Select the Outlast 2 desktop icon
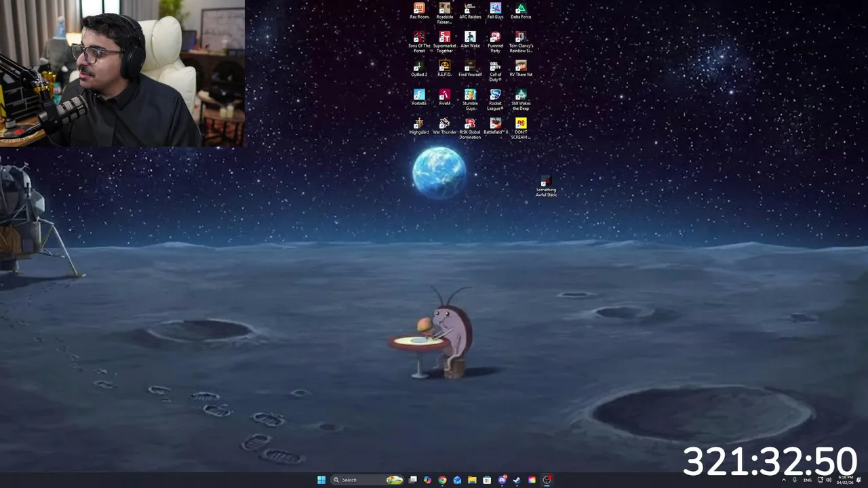868x488 pixels. pyautogui.click(x=419, y=68)
